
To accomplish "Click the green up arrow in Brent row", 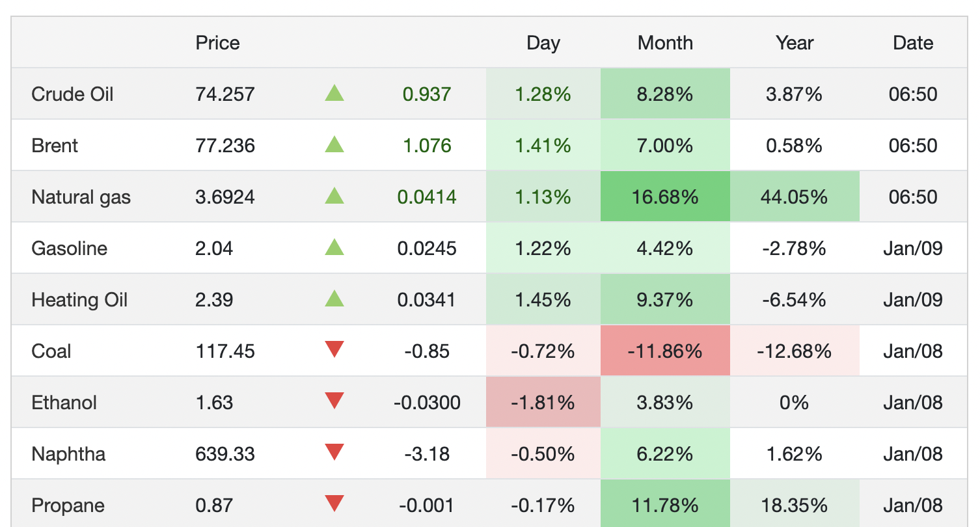I will click(334, 144).
